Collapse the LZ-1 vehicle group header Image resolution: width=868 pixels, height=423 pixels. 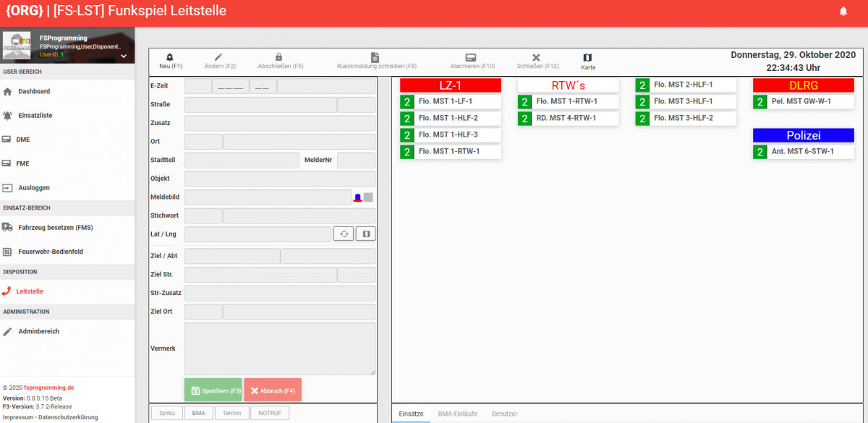tap(450, 85)
